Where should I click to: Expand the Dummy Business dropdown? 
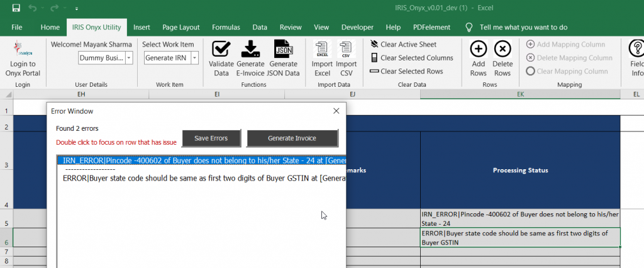point(129,58)
